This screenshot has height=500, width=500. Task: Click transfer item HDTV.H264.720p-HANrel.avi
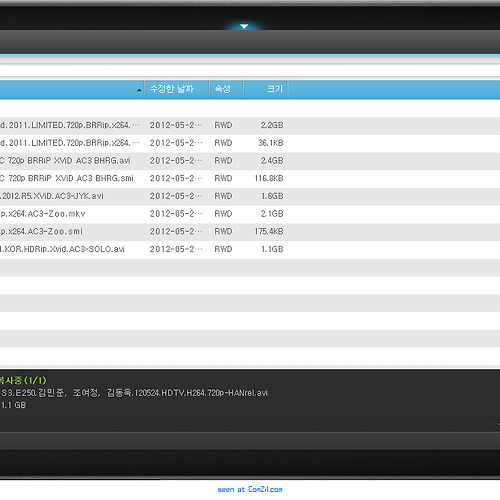pyautogui.click(x=134, y=393)
